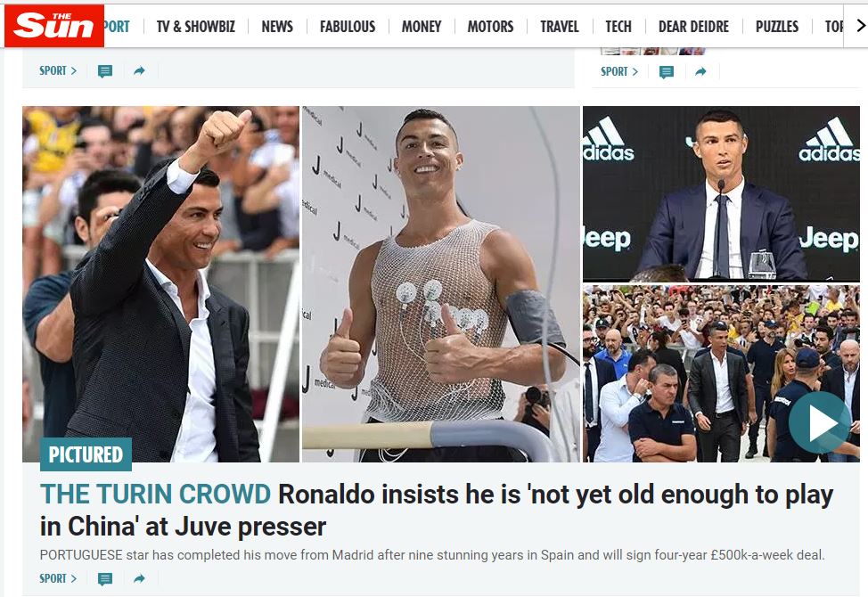
Task: Select the FABULOUS menu item
Action: click(x=347, y=26)
